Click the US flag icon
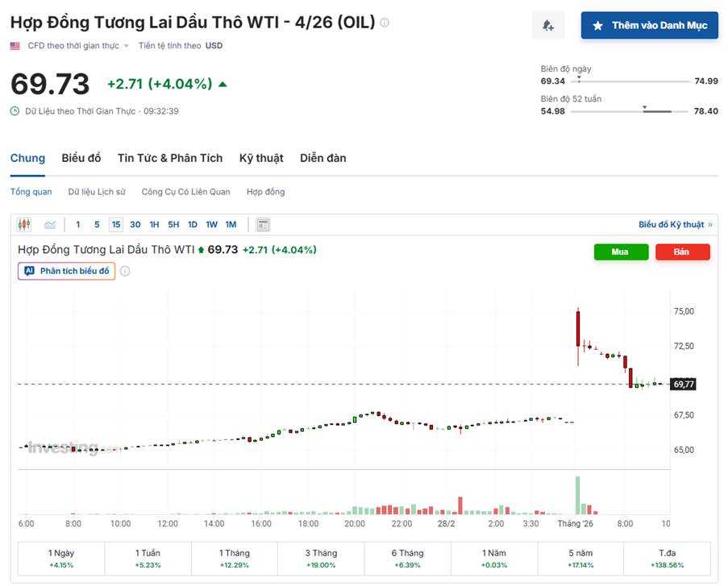Screen dimensions: 728x586 (14, 46)
